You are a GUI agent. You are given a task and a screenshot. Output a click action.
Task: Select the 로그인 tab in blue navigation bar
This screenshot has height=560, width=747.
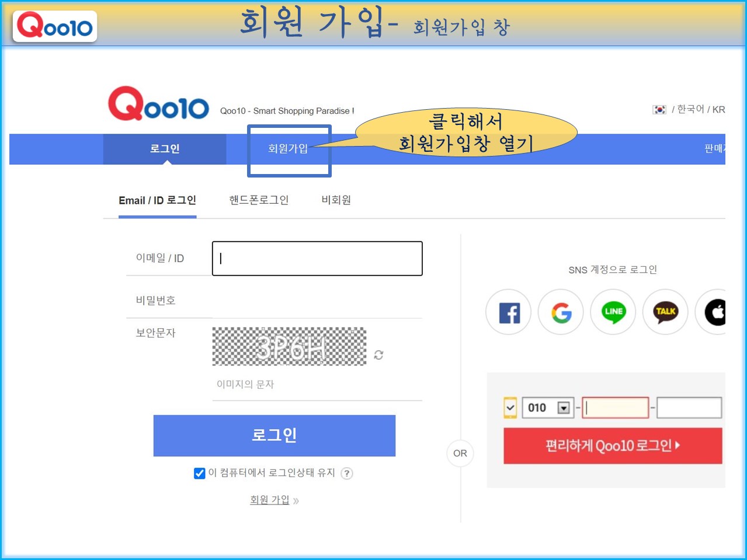coord(165,149)
